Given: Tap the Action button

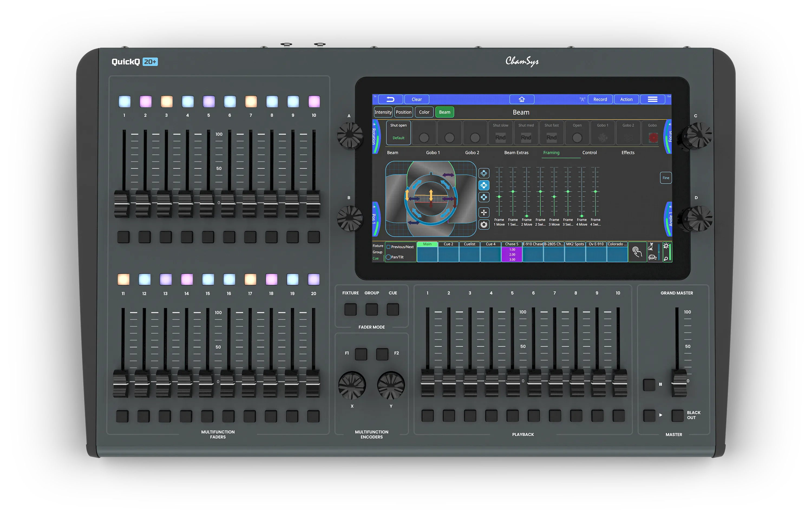Looking at the screenshot, I should (x=626, y=99).
